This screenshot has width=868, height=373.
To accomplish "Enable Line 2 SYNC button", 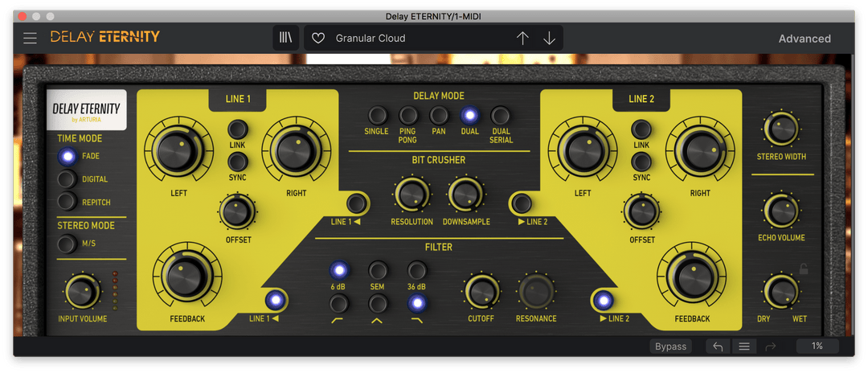I will pyautogui.click(x=641, y=162).
